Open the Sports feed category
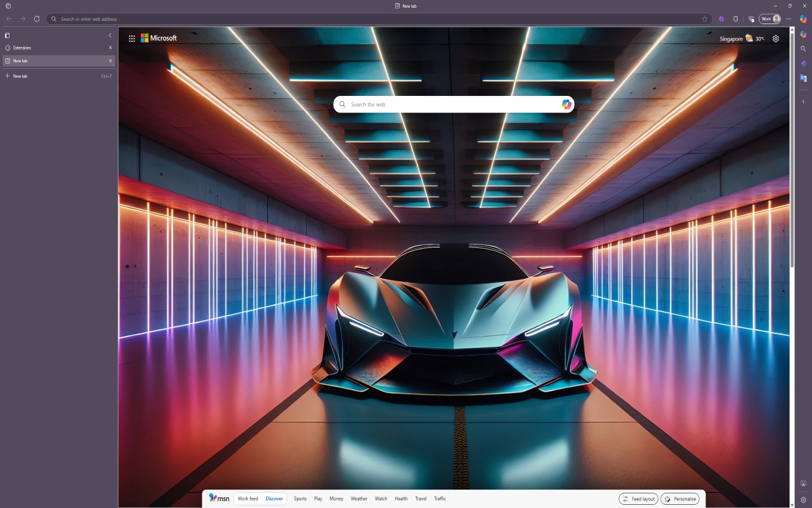The image size is (812, 508). tap(300, 499)
